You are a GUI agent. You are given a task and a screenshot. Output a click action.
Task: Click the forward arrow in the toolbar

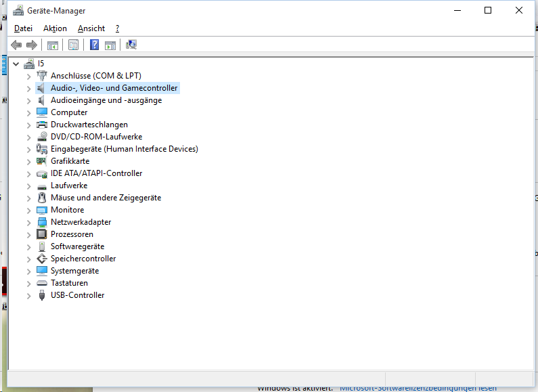31,45
